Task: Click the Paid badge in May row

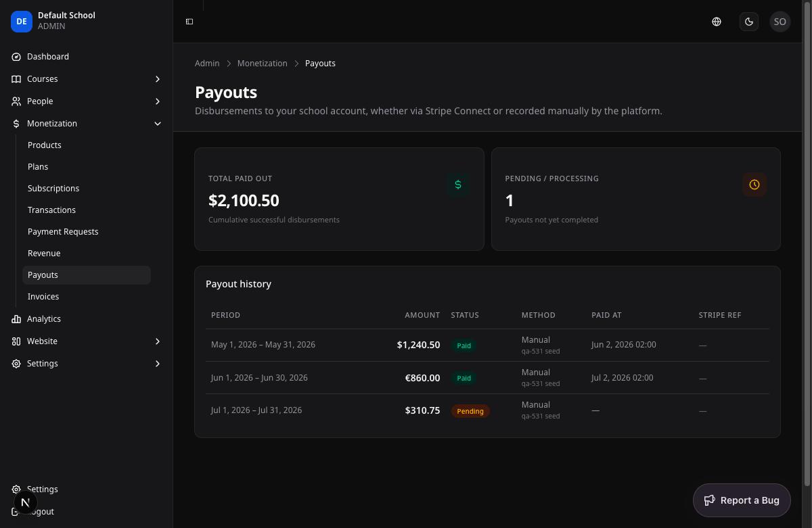Action: click(x=464, y=345)
